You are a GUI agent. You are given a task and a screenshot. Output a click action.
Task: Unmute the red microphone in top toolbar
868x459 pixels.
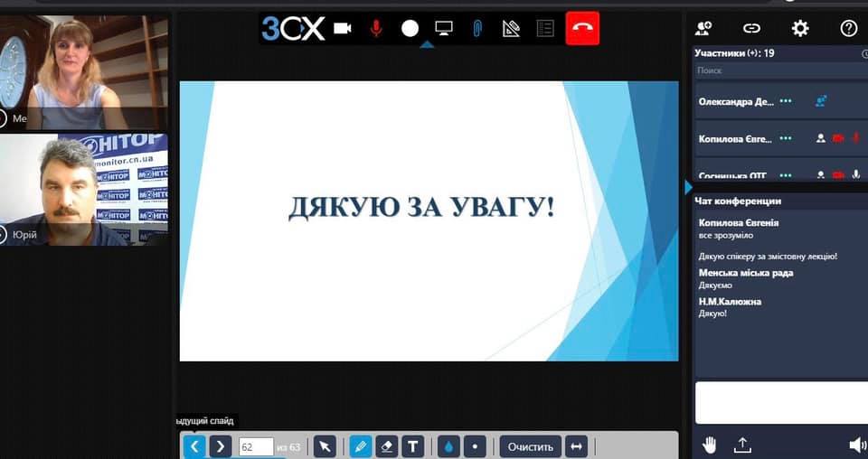pyautogui.click(x=376, y=28)
